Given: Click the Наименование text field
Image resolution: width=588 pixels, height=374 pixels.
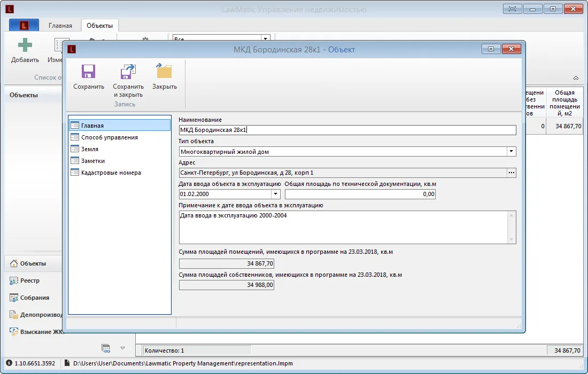Looking at the screenshot, I should (347, 130).
